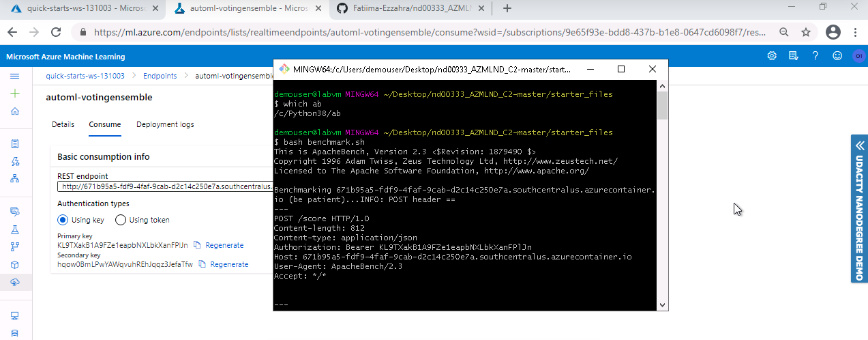Open the Automated ML icon in sidebar

coord(15,161)
